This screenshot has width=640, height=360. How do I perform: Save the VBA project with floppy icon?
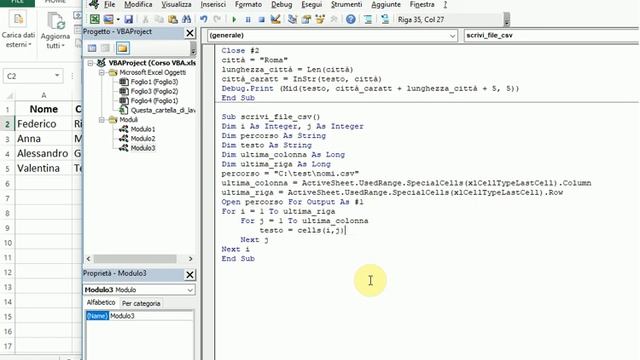(129, 19)
